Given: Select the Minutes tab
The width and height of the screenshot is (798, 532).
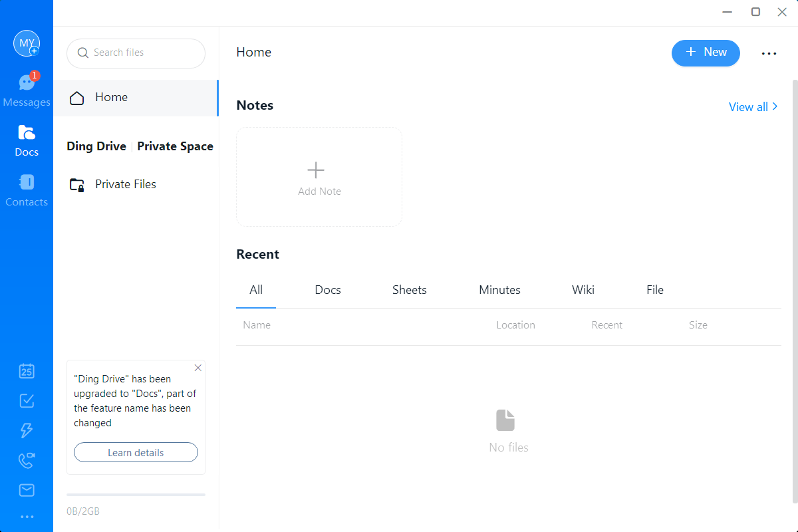Looking at the screenshot, I should pos(499,290).
